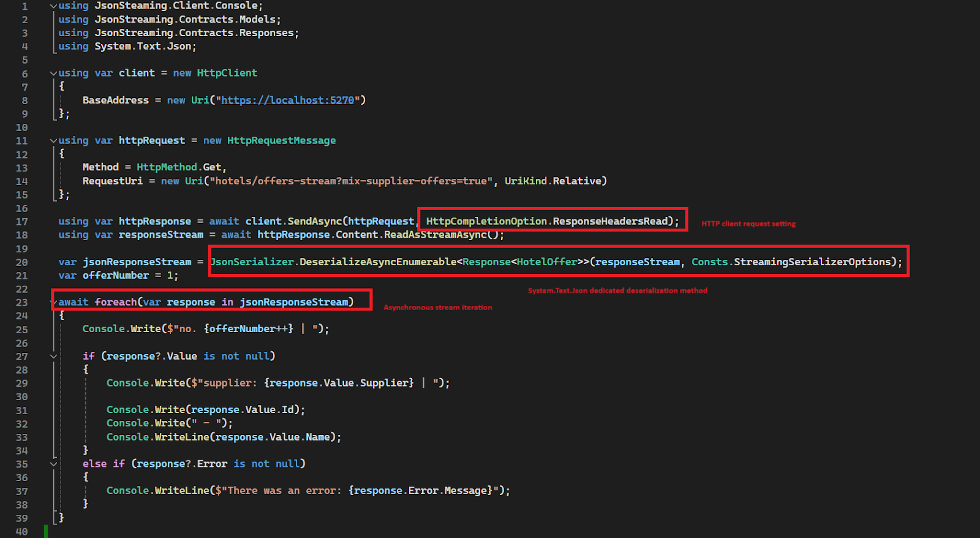The height and width of the screenshot is (538, 980).
Task: Click the 'httpRequest' variable declaration on line 11
Action: pyautogui.click(x=152, y=140)
